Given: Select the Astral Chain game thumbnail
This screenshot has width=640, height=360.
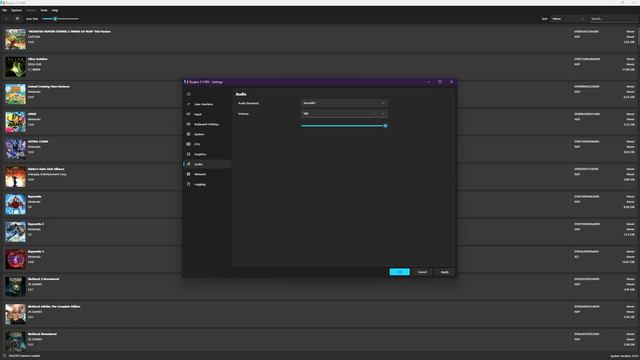Looking at the screenshot, I should click(16, 149).
